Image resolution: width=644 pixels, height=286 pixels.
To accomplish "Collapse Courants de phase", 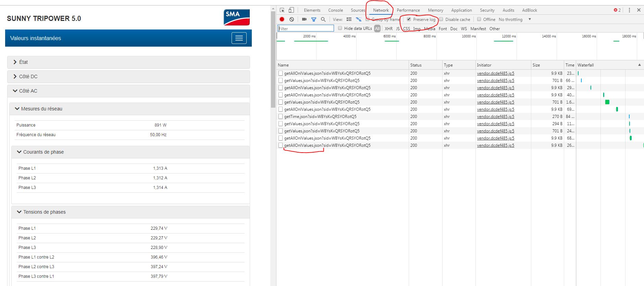I will [131, 152].
